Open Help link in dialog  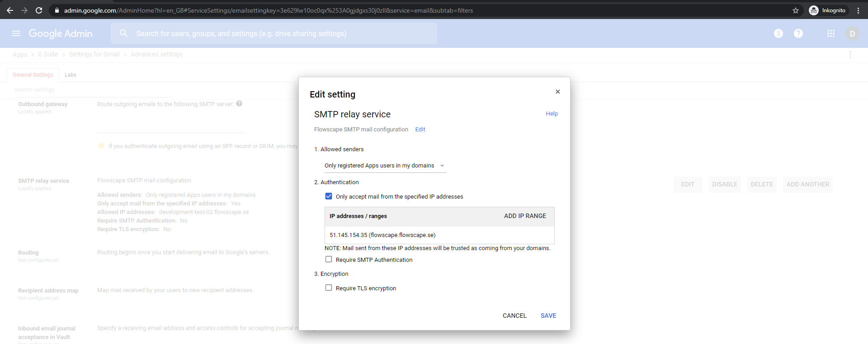[x=552, y=114]
